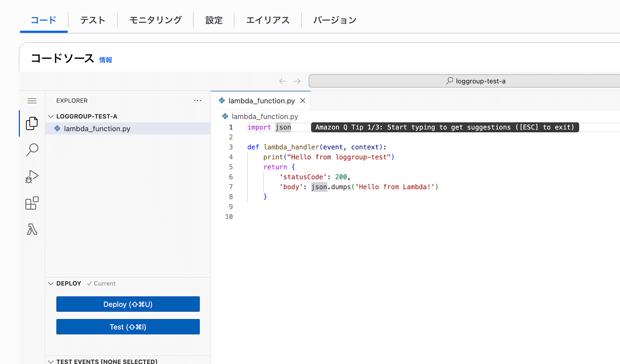Select lambda_function.py in Explorer tree
The width and height of the screenshot is (620, 364).
coord(128,129)
